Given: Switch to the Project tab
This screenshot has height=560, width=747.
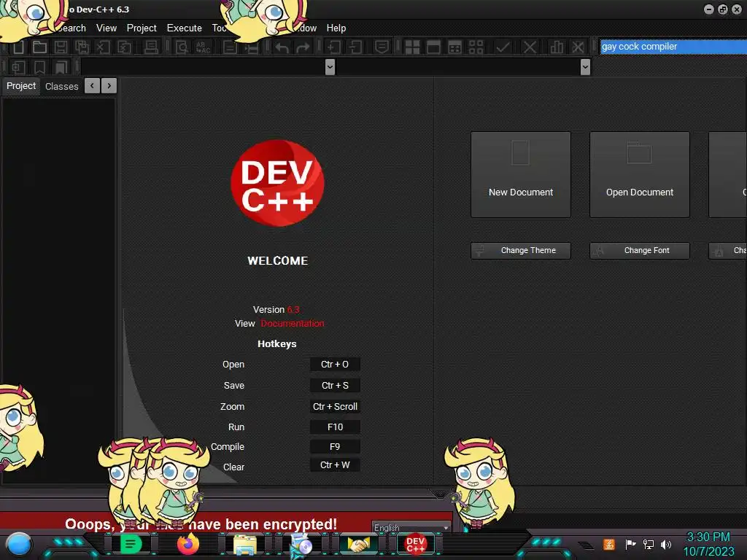Looking at the screenshot, I should click(21, 86).
